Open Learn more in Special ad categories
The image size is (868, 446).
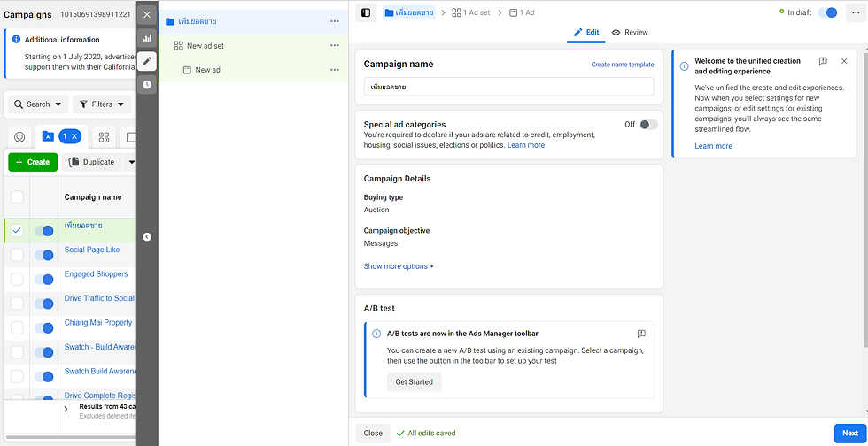click(x=526, y=145)
